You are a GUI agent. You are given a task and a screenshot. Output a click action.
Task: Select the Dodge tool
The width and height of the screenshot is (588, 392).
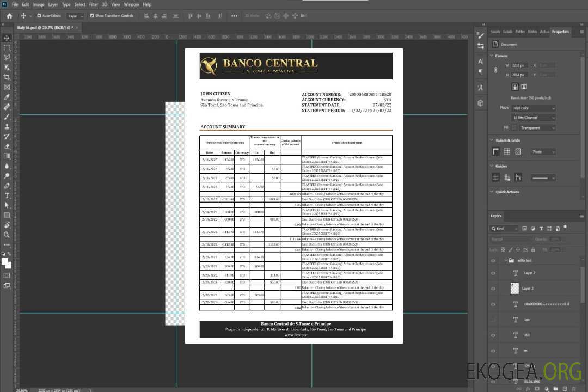pos(7,176)
